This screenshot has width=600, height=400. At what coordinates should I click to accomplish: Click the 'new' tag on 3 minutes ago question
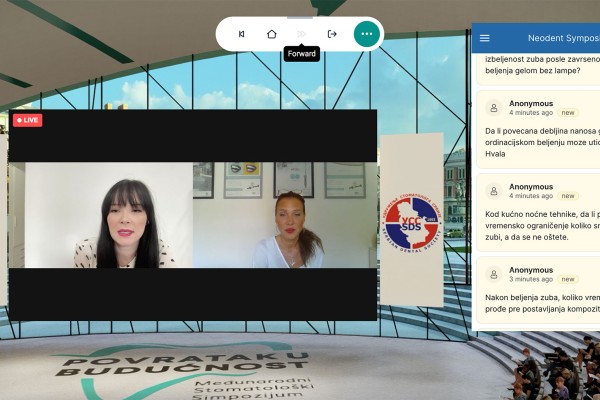[x=569, y=279]
